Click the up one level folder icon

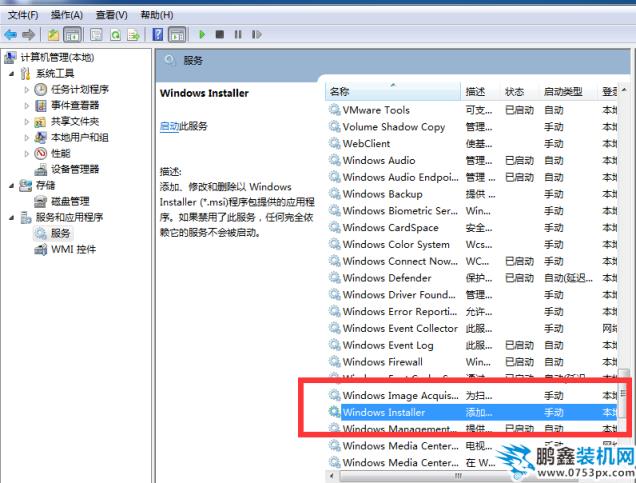click(x=54, y=35)
